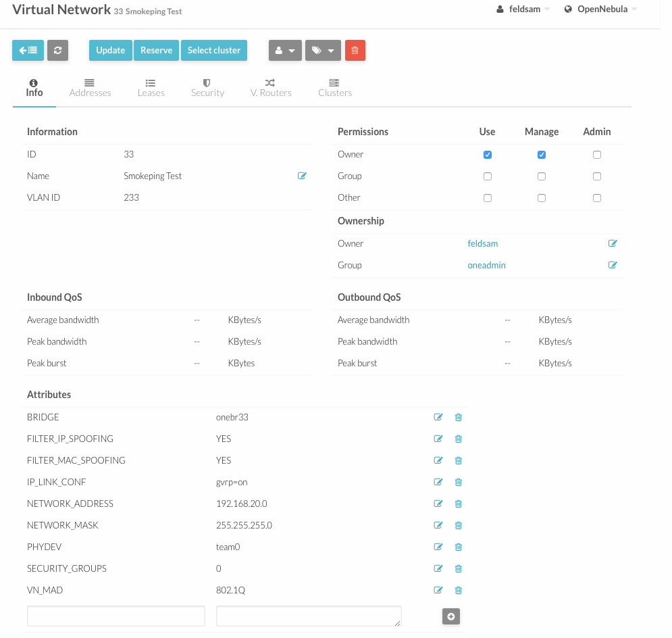Edit the SECURITY_GROUPS attribute
The height and width of the screenshot is (638, 672).
(438, 568)
